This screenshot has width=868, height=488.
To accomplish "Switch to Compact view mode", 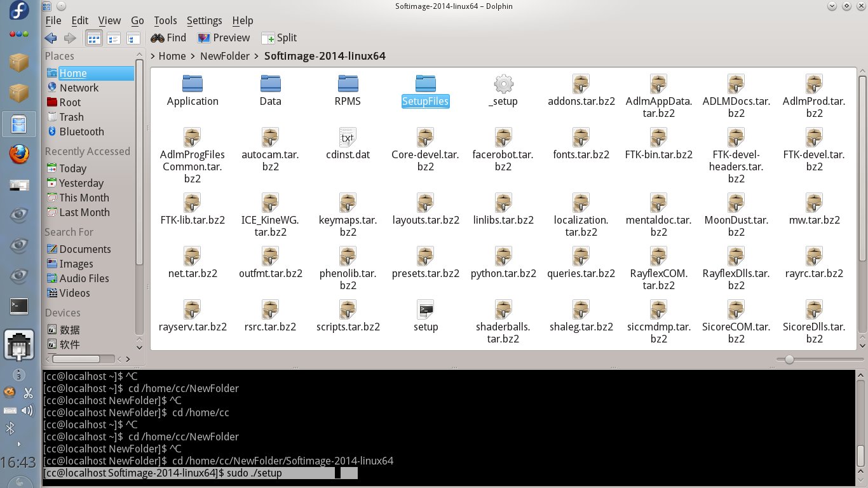I will tap(113, 38).
